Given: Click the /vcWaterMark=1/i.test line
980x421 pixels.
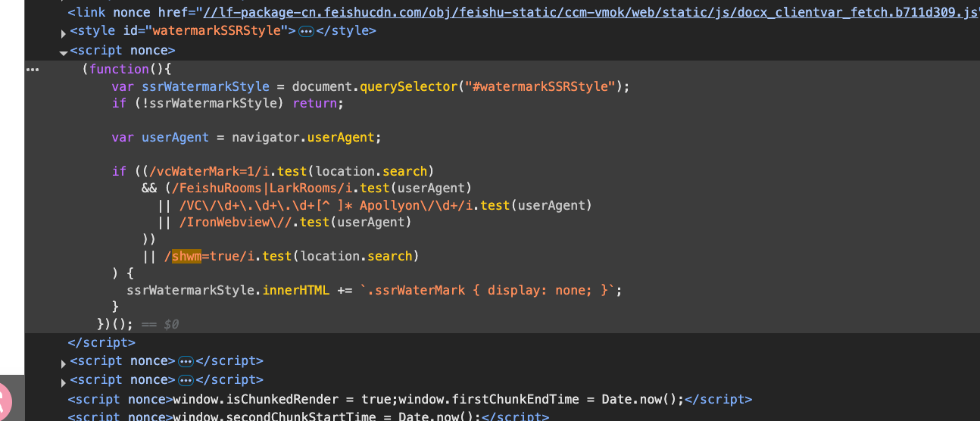Looking at the screenshot, I should (x=273, y=171).
